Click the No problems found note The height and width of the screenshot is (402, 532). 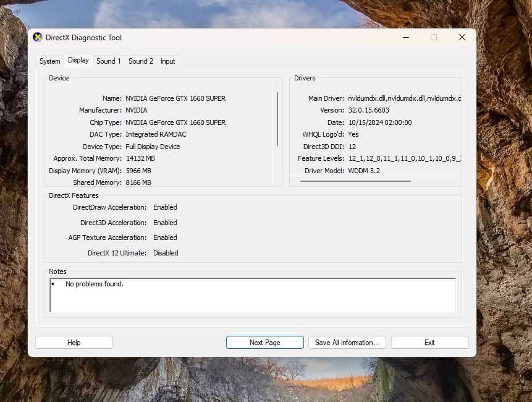pos(95,284)
